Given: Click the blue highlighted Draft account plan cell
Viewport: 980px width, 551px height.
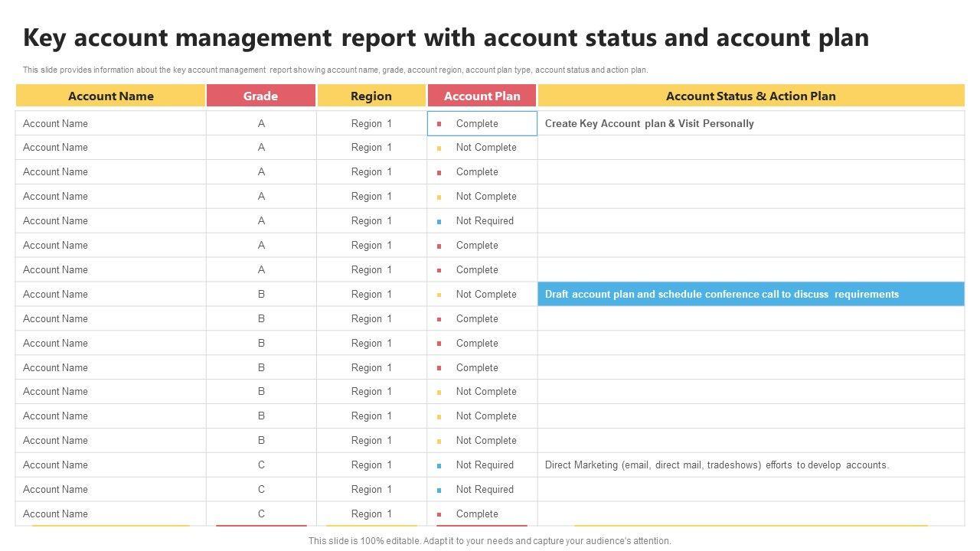Looking at the screenshot, I should (x=750, y=294).
